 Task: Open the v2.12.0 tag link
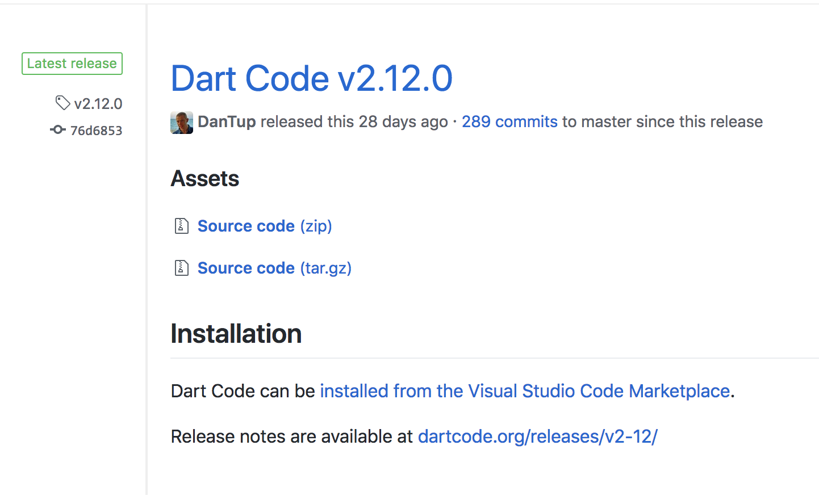[98, 104]
